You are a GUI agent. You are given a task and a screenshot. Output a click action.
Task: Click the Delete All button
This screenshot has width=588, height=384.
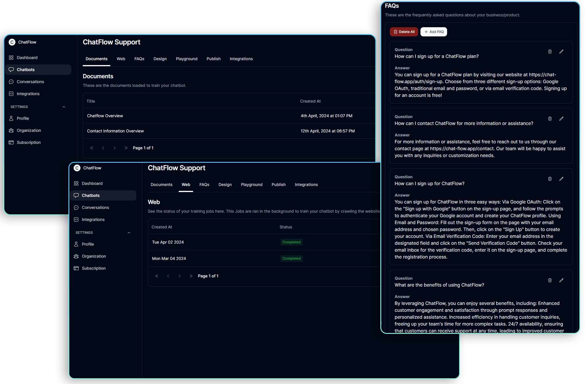pyautogui.click(x=404, y=32)
